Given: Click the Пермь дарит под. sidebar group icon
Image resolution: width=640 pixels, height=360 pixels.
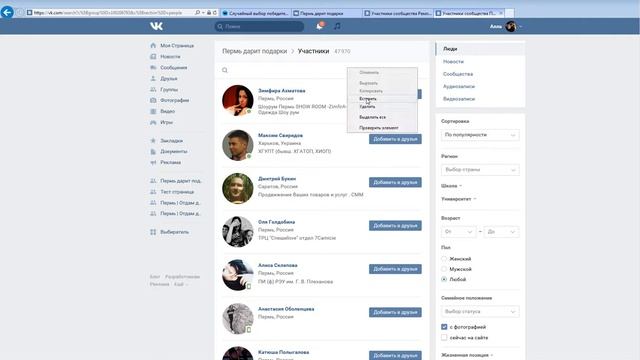Looking at the screenshot, I should click(x=153, y=181).
